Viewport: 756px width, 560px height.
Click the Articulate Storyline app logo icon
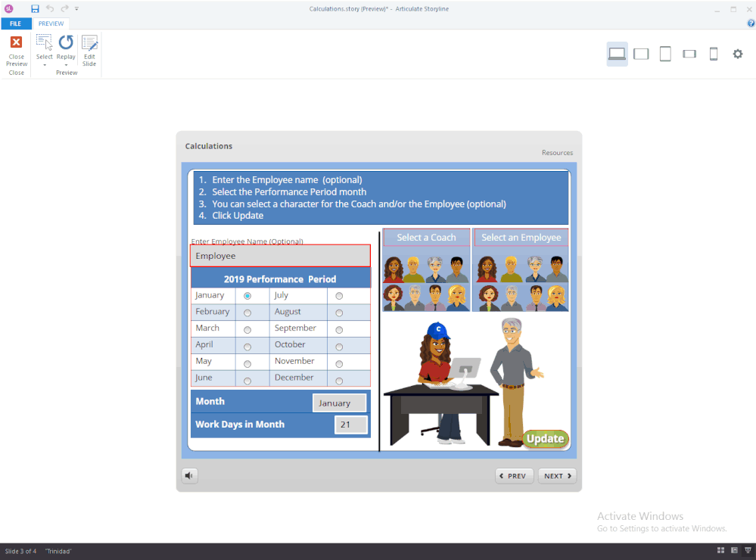(8, 8)
